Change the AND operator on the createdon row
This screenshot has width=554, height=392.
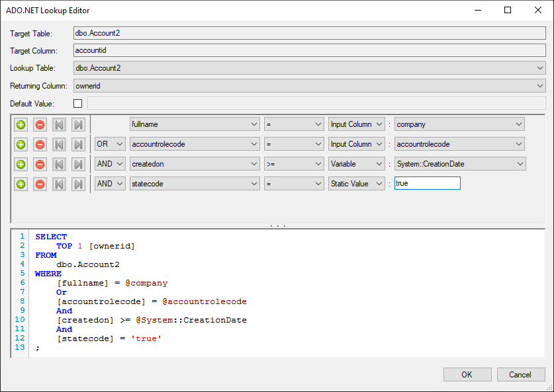click(x=110, y=164)
